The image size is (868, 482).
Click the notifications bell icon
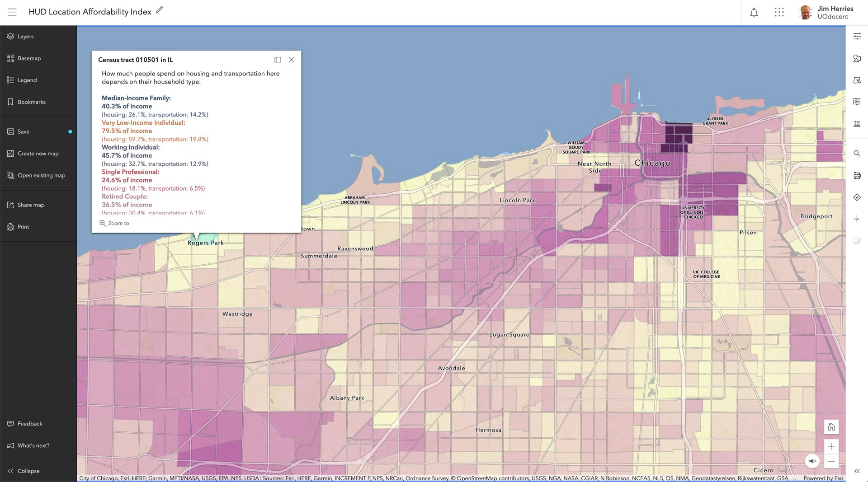tap(754, 13)
